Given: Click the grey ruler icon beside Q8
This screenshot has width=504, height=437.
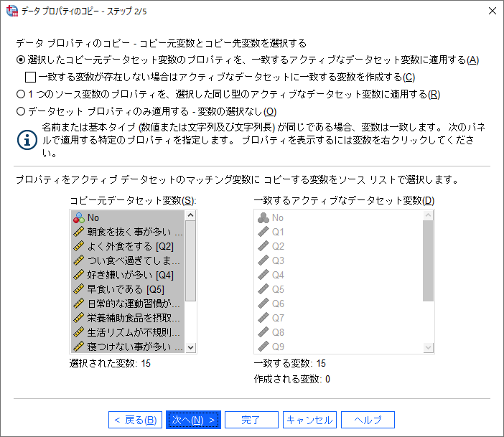Looking at the screenshot, I should click(263, 332).
